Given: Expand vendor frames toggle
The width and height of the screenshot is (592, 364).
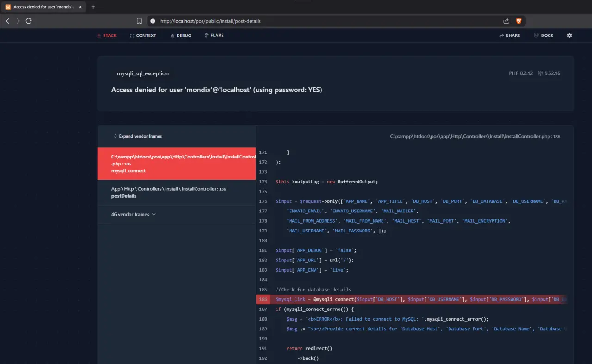Looking at the screenshot, I should (138, 136).
